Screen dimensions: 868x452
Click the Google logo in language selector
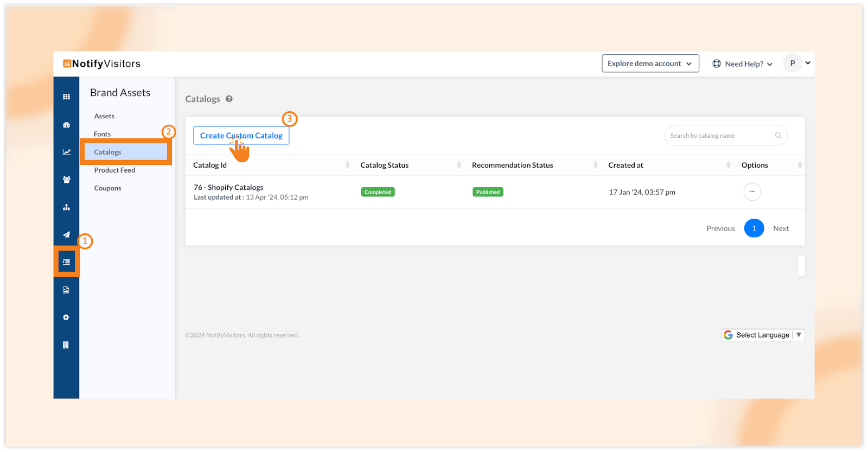728,335
